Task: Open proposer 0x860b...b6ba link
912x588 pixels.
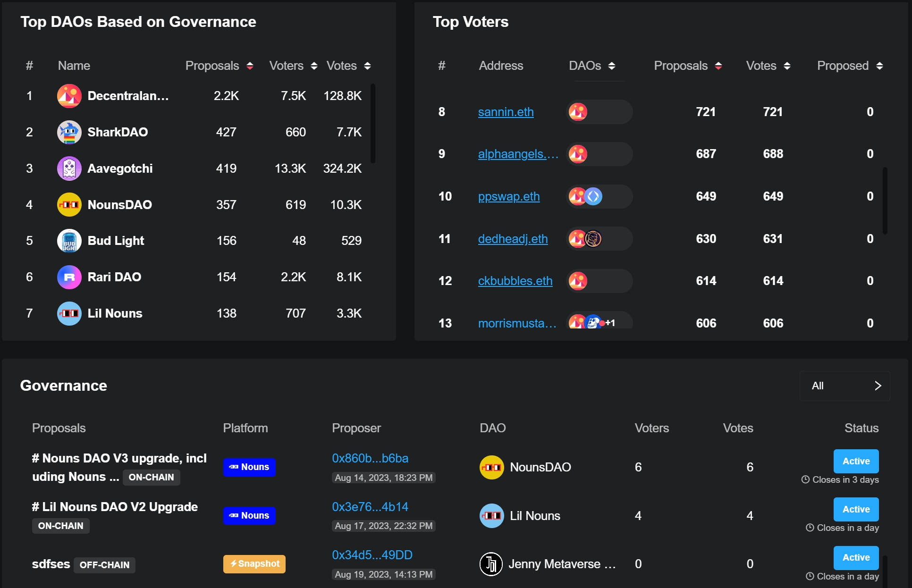Action: click(370, 458)
